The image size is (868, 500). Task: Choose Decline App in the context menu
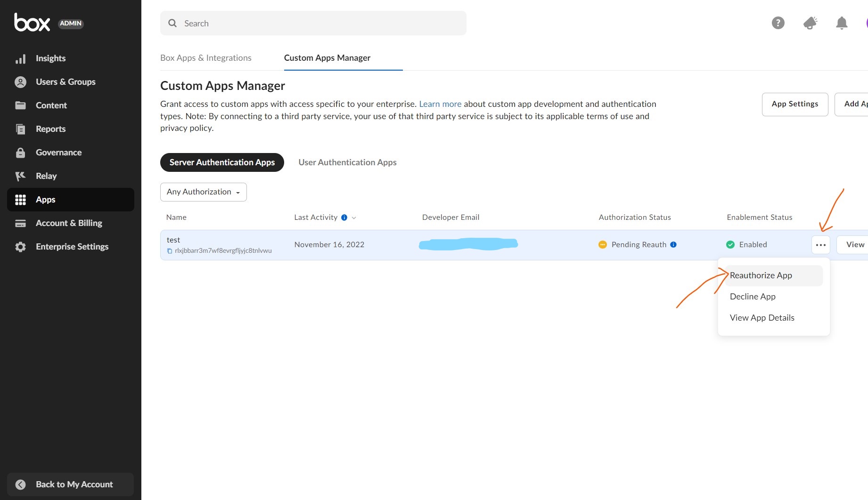click(753, 297)
